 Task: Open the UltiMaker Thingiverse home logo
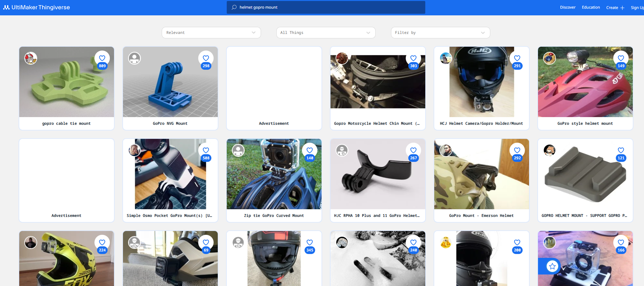coord(37,7)
